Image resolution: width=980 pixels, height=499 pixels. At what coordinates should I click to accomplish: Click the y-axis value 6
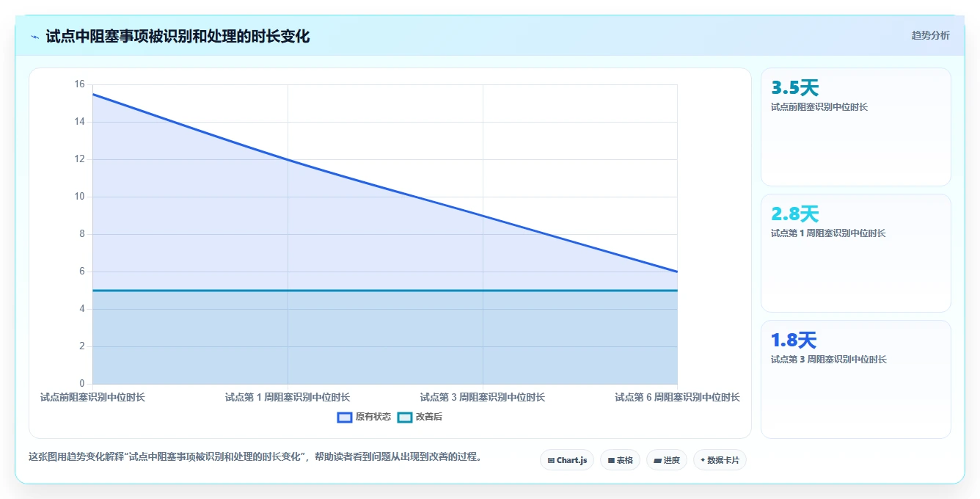(81, 272)
